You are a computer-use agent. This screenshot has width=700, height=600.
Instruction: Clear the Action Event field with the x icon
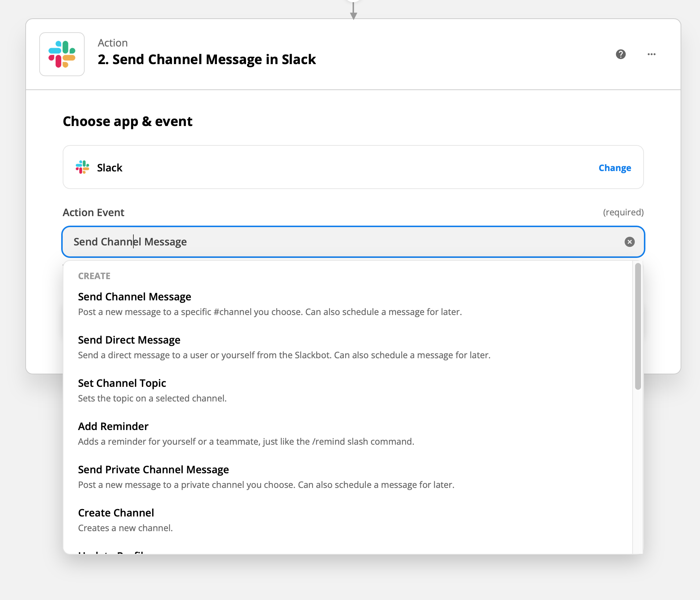click(629, 242)
